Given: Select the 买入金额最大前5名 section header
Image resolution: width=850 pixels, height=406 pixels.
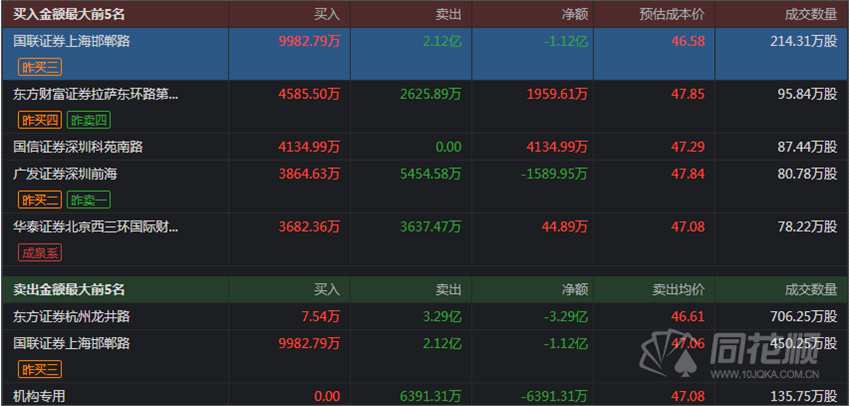Looking at the screenshot, I should tap(69, 15).
